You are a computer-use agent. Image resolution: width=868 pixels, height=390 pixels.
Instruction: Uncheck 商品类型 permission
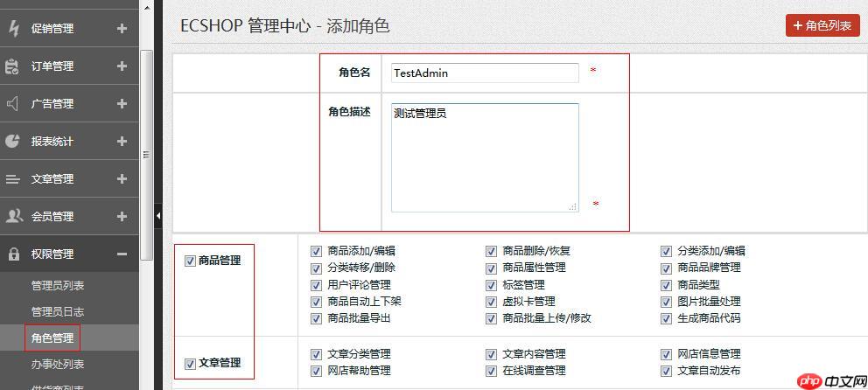[666, 285]
